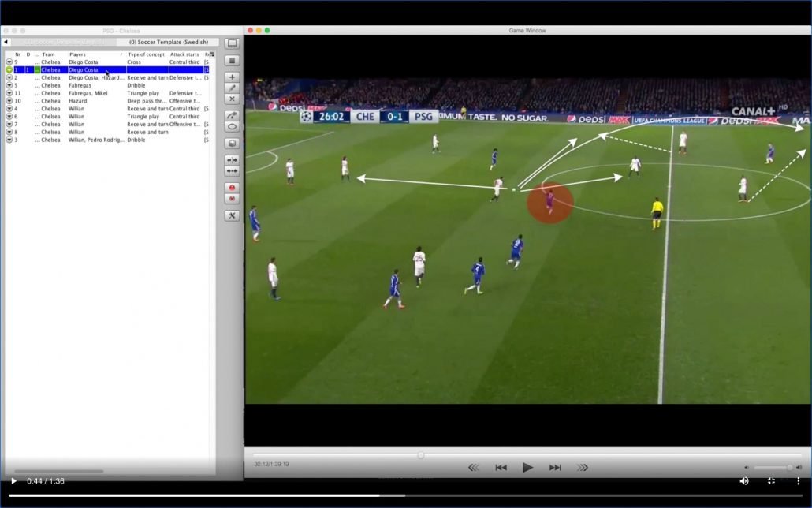Click 'Triangle play' in Willian row 6

143,116
